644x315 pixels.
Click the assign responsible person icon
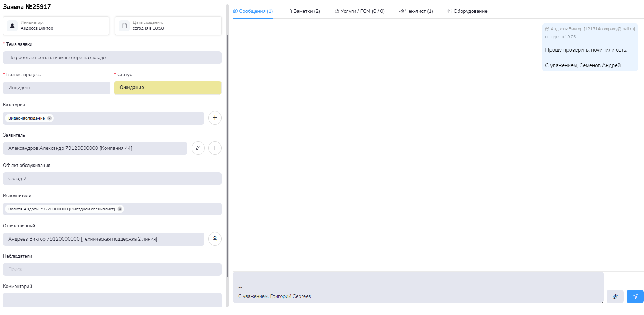pyautogui.click(x=215, y=239)
